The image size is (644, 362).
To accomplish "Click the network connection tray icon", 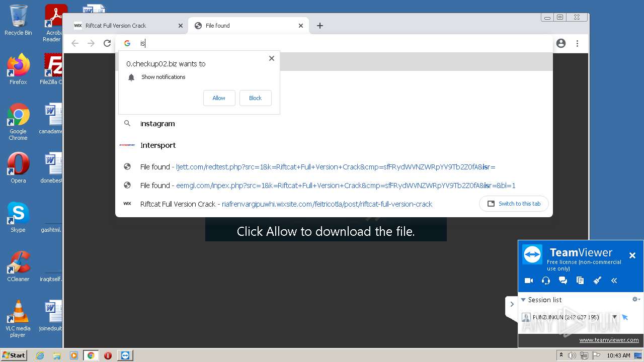I will tap(584, 355).
